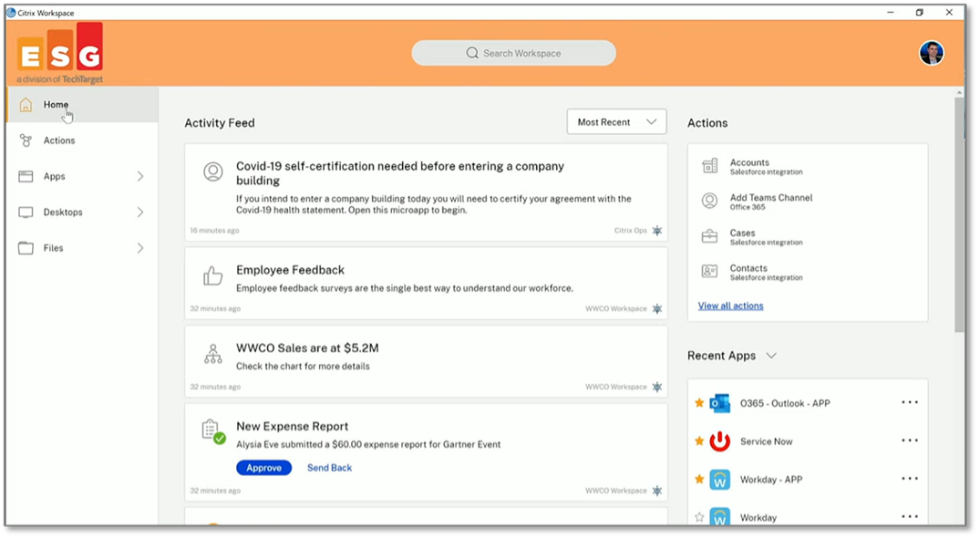Click the Accounts Salesforce action icon
Image resolution: width=980 pixels, height=539 pixels.
(x=709, y=166)
